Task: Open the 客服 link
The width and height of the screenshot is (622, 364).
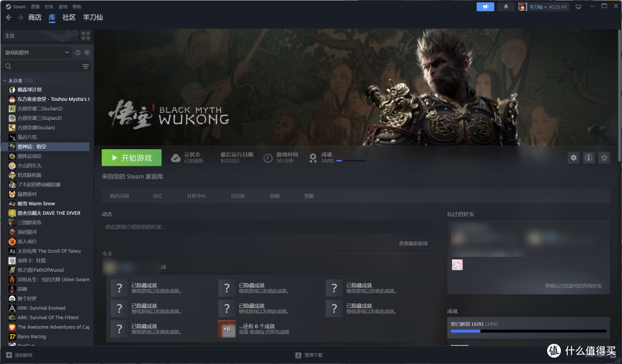Action: click(x=309, y=196)
